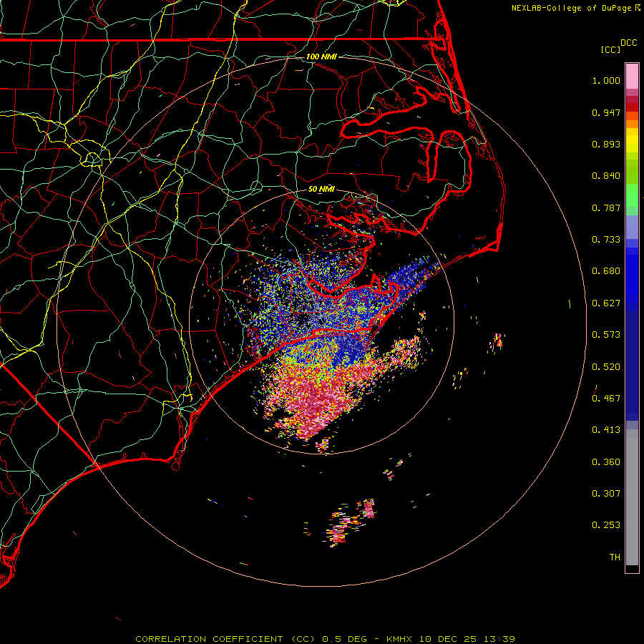Click the 100 NMI range ring label
The width and height of the screenshot is (644, 644).
tap(321, 57)
